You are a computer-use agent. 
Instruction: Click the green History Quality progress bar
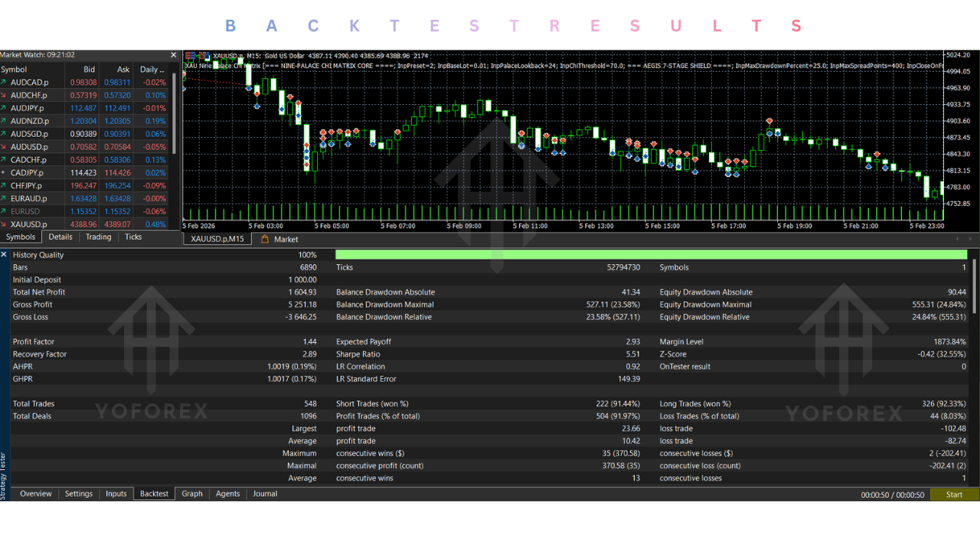(651, 255)
